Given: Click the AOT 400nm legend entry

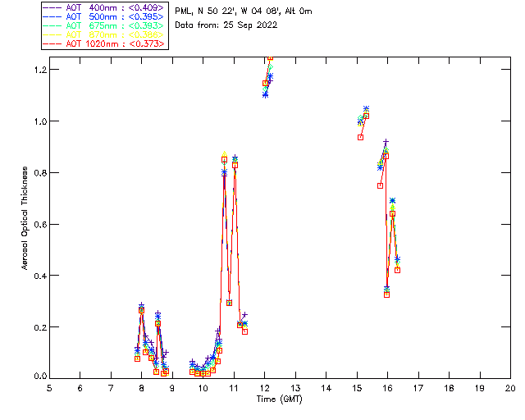Looking at the screenshot, I should (x=115, y=7).
